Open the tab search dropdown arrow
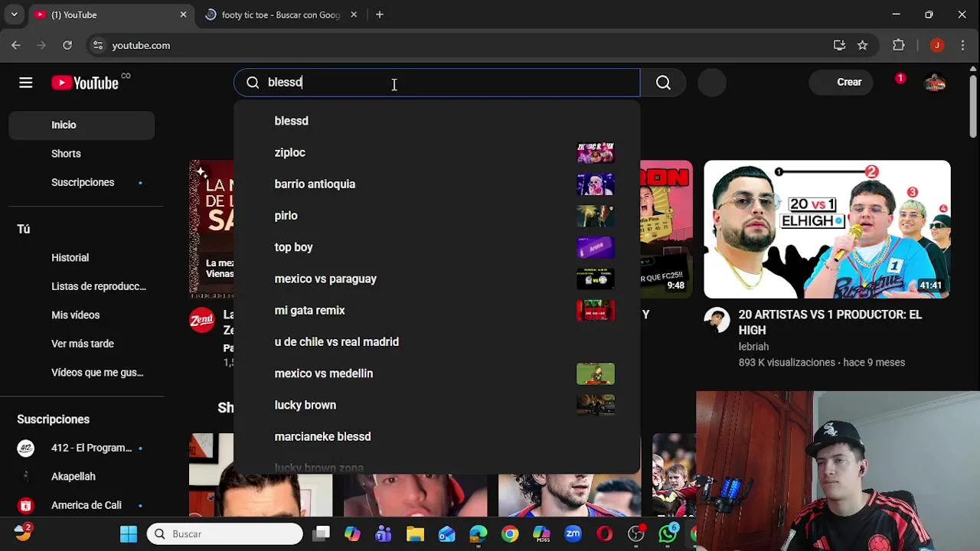 click(x=14, y=15)
